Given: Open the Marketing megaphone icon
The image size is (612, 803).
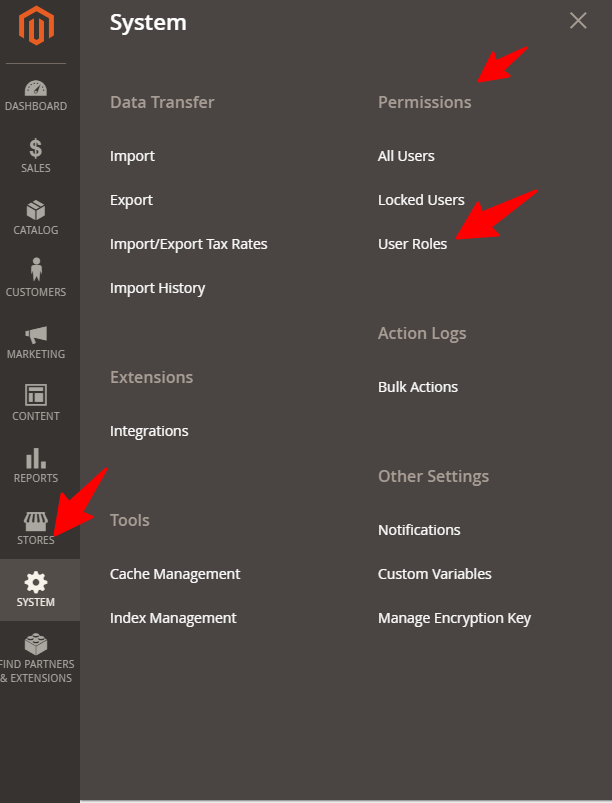Looking at the screenshot, I should click(36, 334).
